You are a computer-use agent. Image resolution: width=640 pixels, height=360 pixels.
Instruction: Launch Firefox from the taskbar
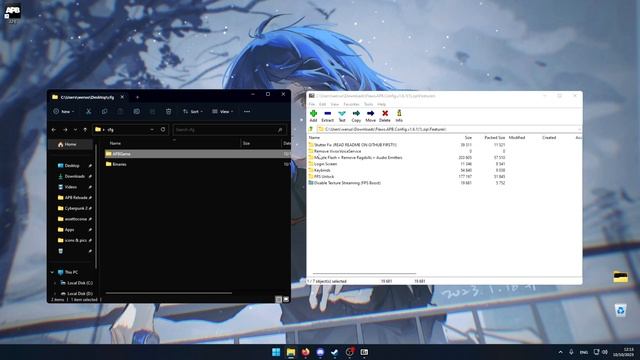pos(305,352)
